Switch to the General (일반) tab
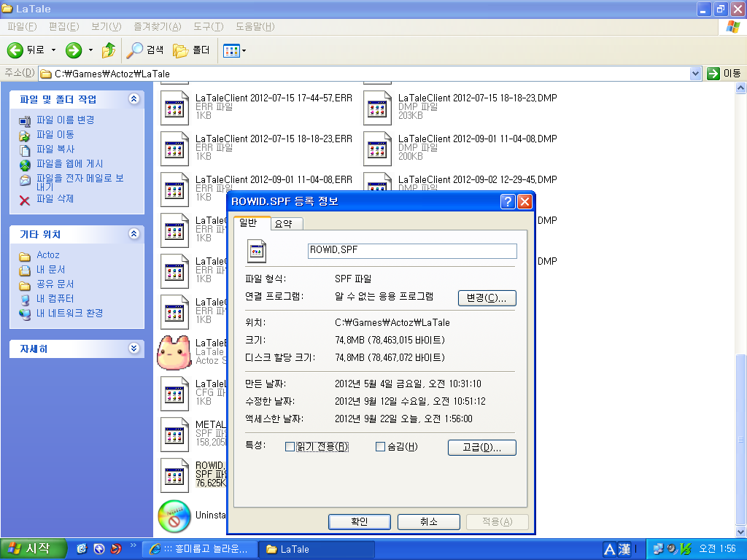 pos(252,223)
